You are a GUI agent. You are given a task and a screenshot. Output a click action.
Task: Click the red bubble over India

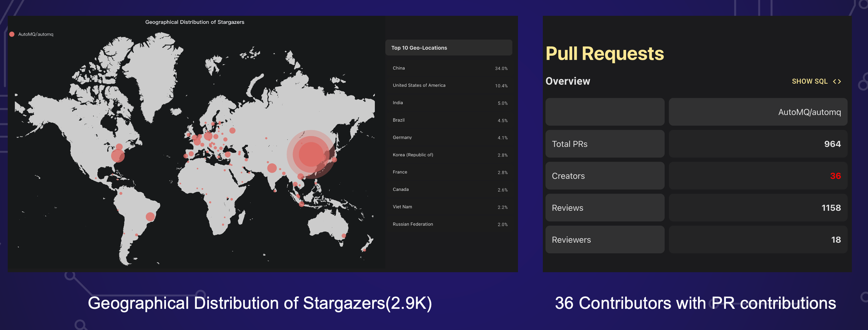(x=272, y=168)
